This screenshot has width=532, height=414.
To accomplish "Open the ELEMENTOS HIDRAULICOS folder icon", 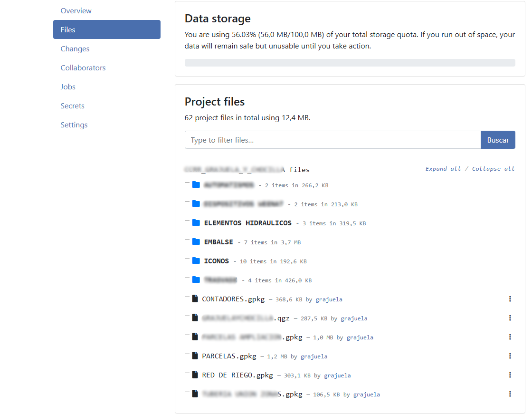I will coord(196,223).
